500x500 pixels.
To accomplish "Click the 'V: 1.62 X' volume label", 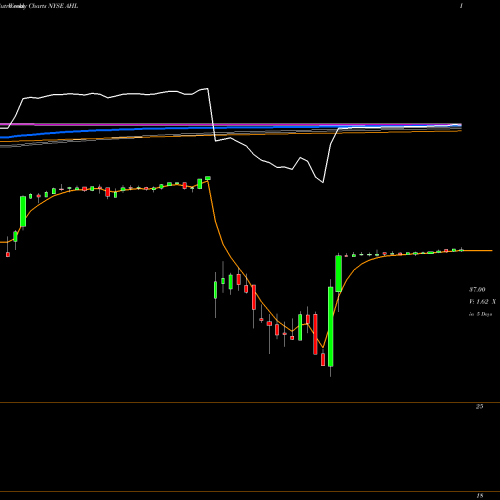I will click(482, 302).
